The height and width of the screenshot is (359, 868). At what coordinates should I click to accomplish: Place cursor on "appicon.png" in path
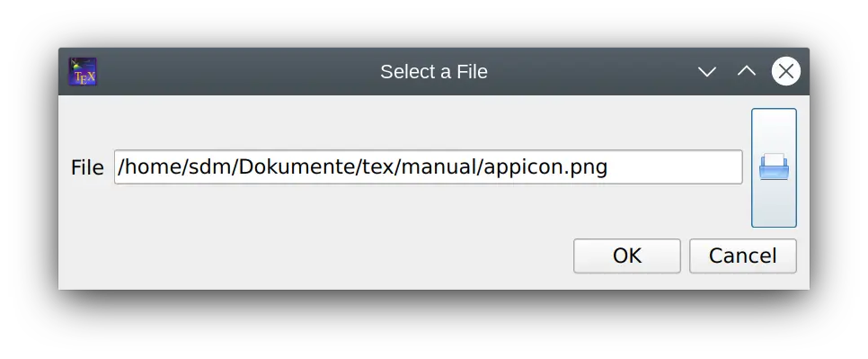(545, 166)
